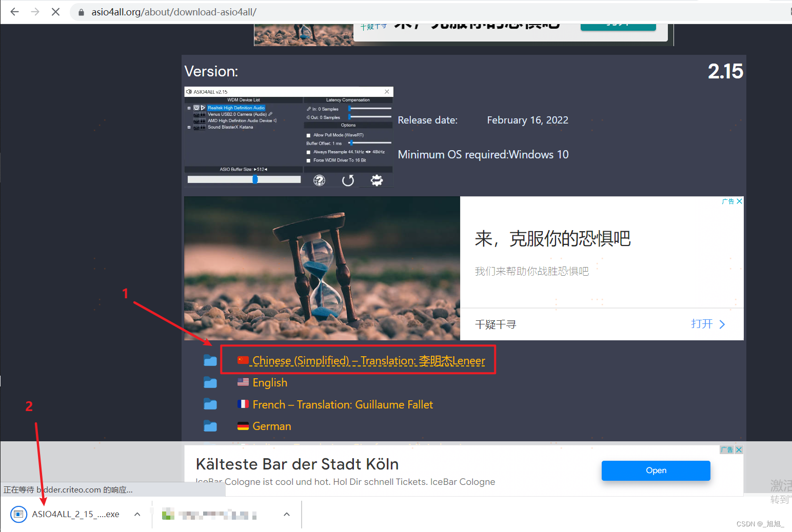Close the Kälteste Bar ad banner
792x532 pixels.
[739, 449]
